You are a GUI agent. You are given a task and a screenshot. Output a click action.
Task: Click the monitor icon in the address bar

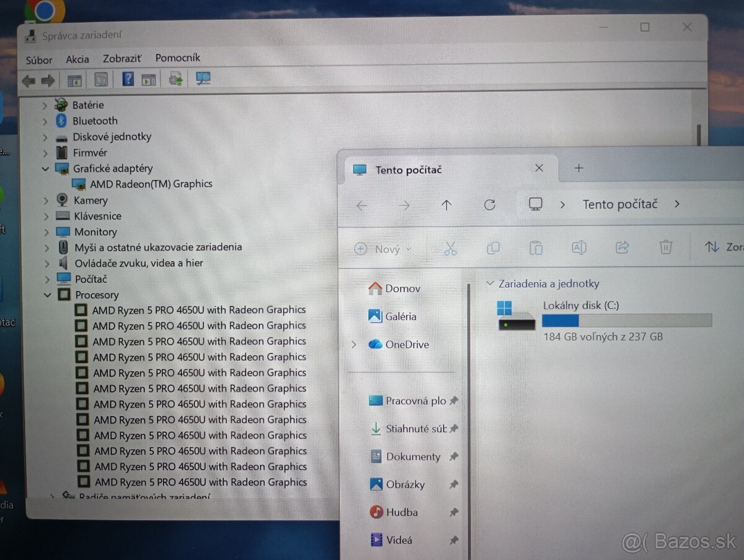(536, 204)
